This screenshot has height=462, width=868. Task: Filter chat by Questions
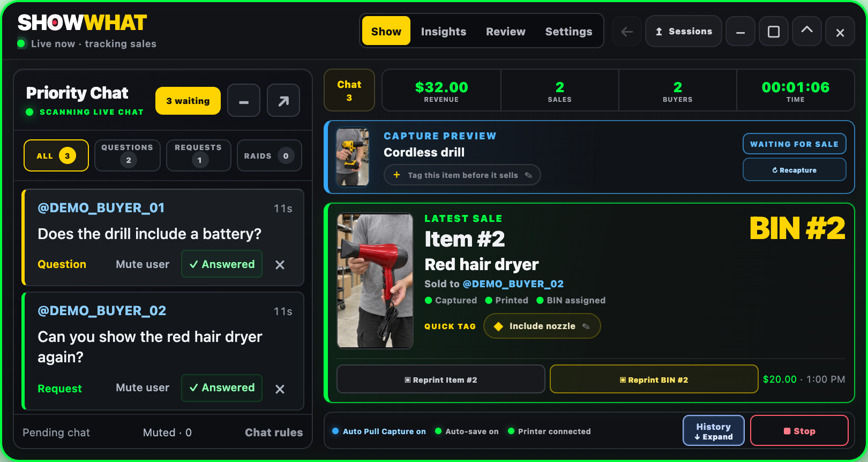pyautogui.click(x=128, y=155)
